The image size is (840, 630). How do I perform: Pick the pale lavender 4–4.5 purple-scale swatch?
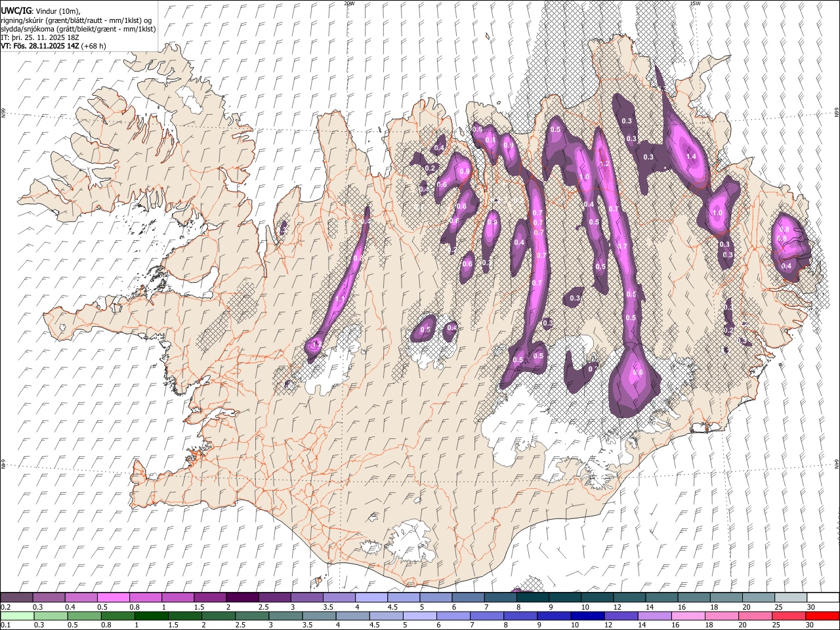click(370, 597)
